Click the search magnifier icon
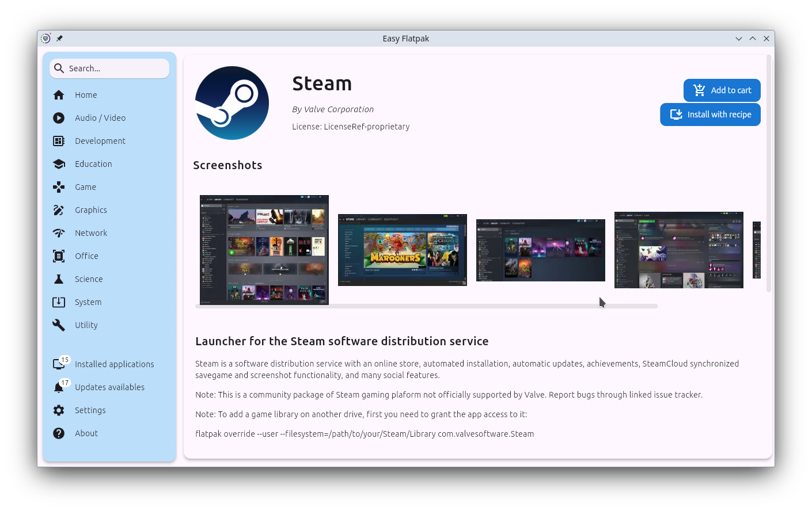Screen dimensions: 812x511 pyautogui.click(x=59, y=68)
